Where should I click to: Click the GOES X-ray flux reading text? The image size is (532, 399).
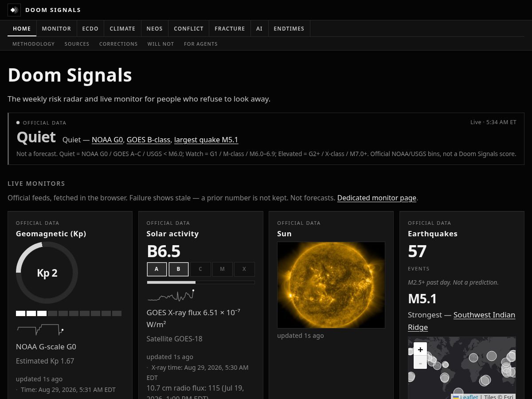[x=193, y=318]
